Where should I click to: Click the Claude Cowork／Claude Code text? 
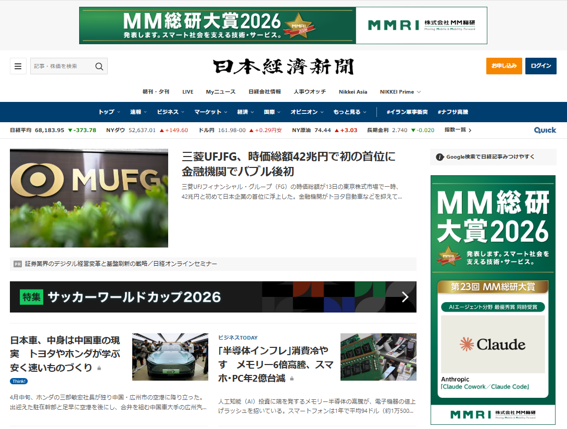point(485,387)
